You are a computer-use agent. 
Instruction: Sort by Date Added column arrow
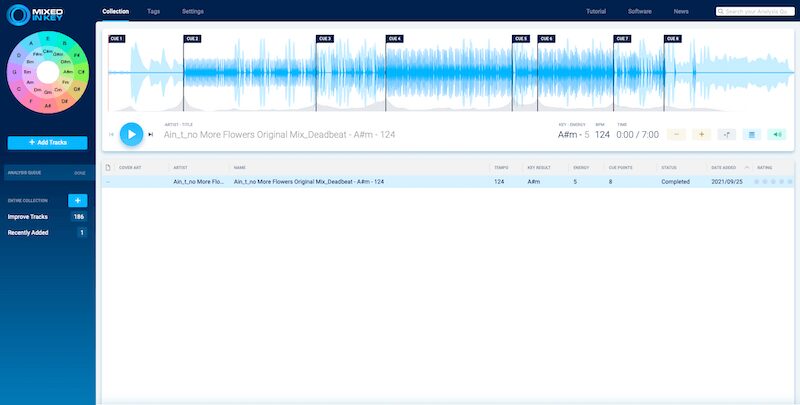(x=747, y=167)
